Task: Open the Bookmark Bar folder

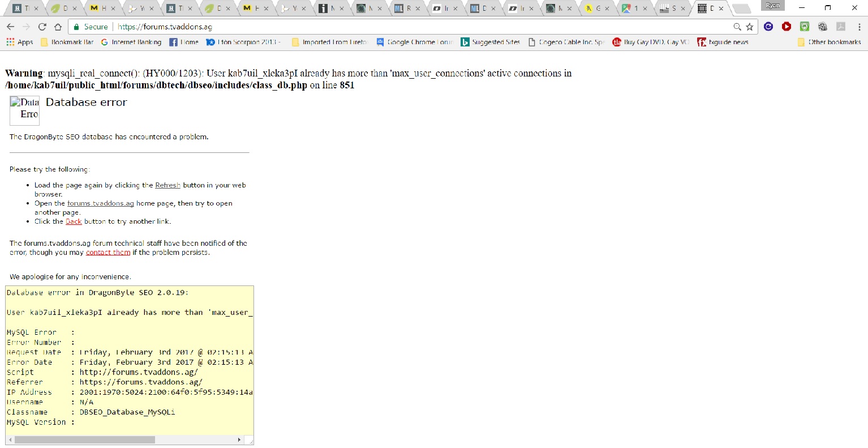Action: 67,42
